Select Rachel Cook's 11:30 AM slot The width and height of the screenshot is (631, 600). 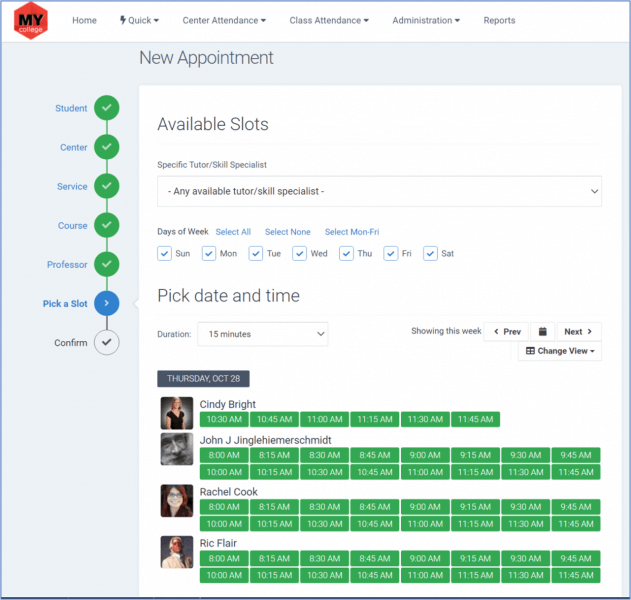(x=526, y=524)
